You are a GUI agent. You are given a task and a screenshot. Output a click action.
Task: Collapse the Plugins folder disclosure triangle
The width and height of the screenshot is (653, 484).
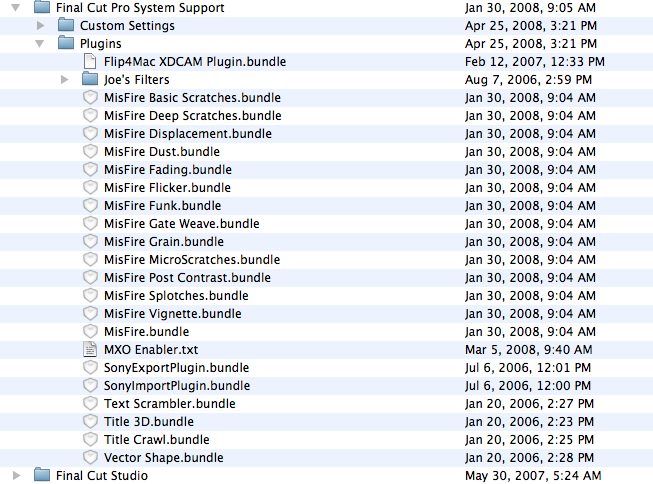(41, 44)
